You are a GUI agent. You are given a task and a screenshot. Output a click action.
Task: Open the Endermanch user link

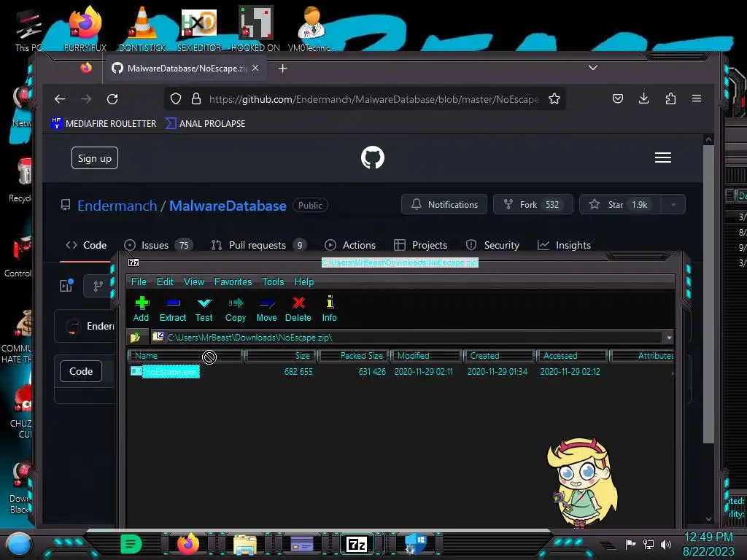tap(117, 206)
